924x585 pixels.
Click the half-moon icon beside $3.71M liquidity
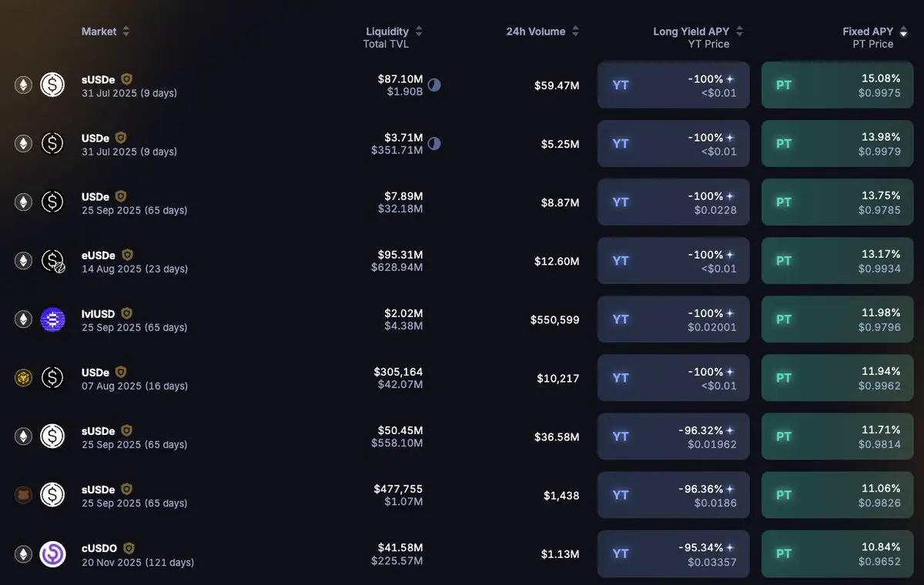point(434,143)
